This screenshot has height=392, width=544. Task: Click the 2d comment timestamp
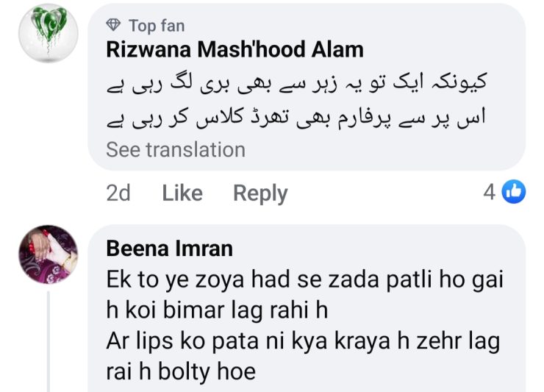118,193
